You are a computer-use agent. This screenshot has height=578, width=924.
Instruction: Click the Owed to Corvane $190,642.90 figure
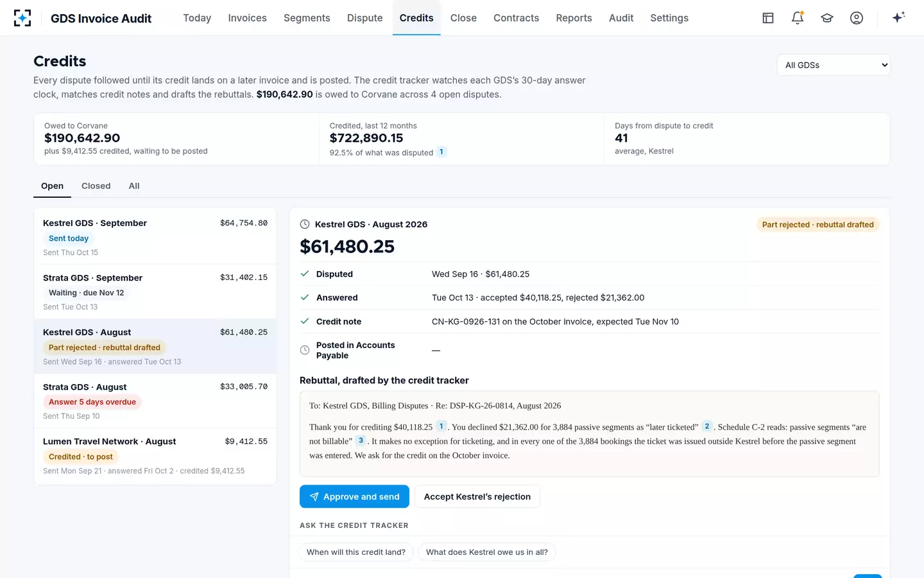82,138
